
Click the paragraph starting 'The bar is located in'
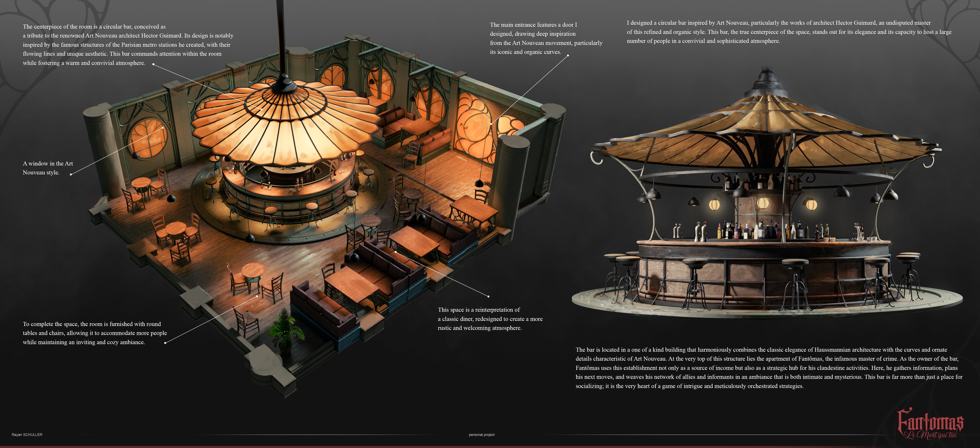(769, 367)
